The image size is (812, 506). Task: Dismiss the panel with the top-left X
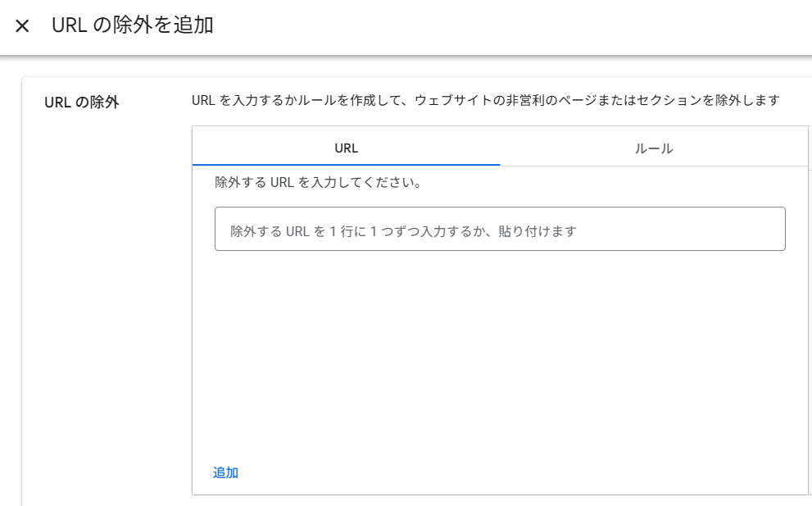22,26
